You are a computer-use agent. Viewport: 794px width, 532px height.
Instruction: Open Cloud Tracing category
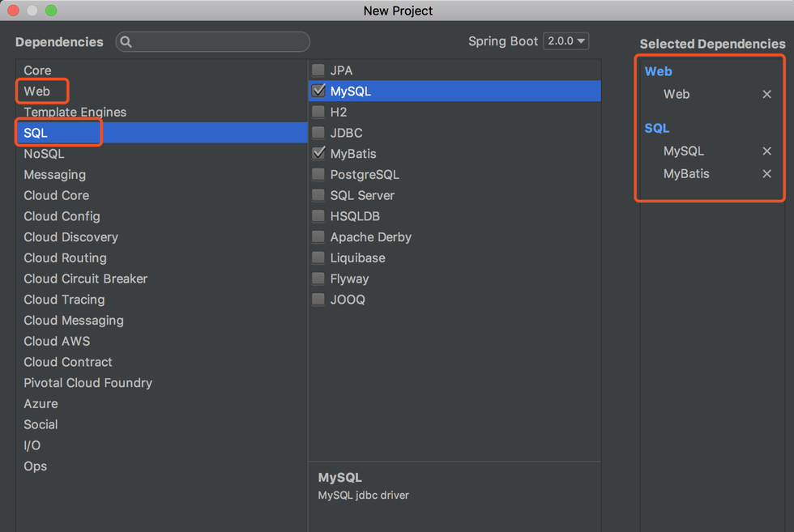point(161,299)
